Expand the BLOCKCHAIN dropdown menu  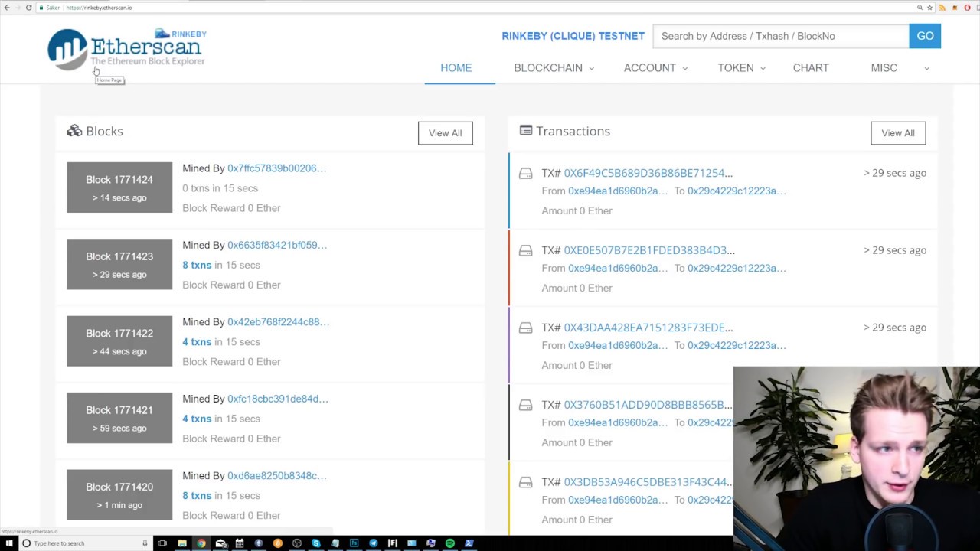(x=554, y=68)
